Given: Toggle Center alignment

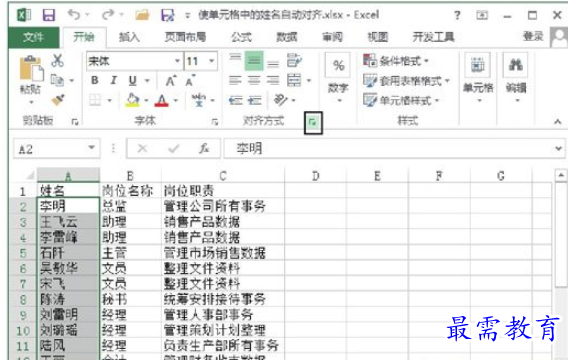Looking at the screenshot, I should pyautogui.click(x=254, y=80).
